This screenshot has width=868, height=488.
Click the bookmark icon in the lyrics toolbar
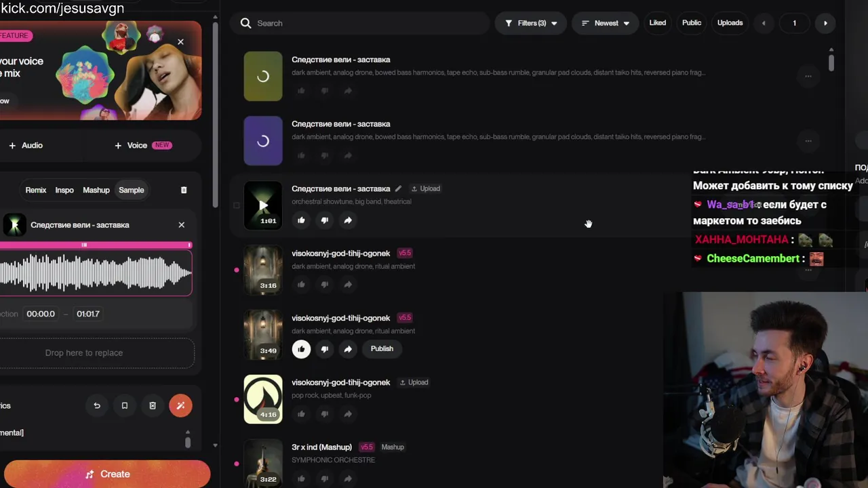pyautogui.click(x=125, y=406)
